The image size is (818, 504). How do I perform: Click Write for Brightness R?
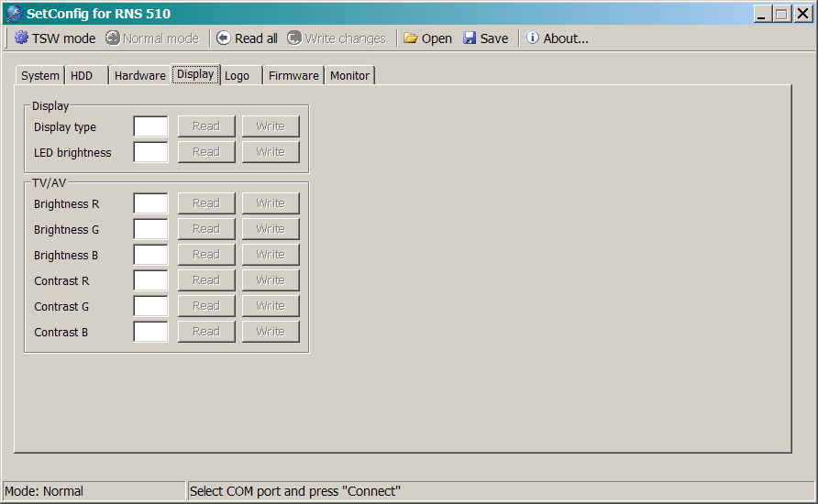(271, 203)
